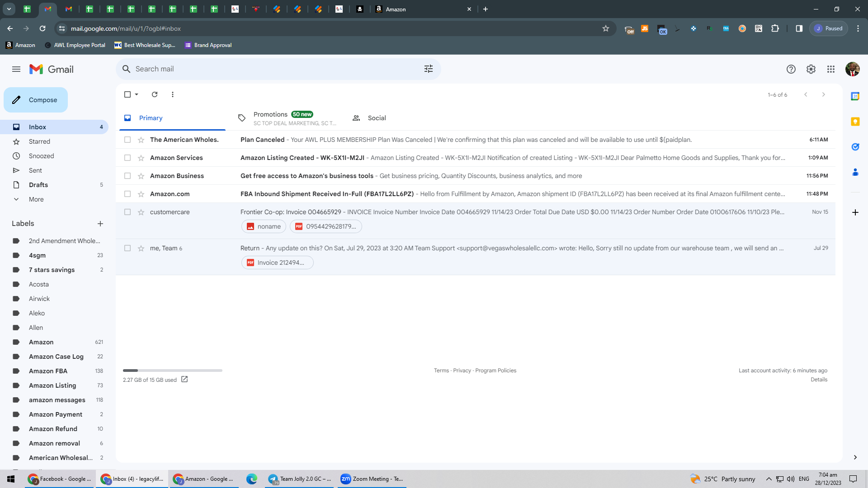Switch to the Promotions tab
The height and width of the screenshot is (488, 868).
288,118
